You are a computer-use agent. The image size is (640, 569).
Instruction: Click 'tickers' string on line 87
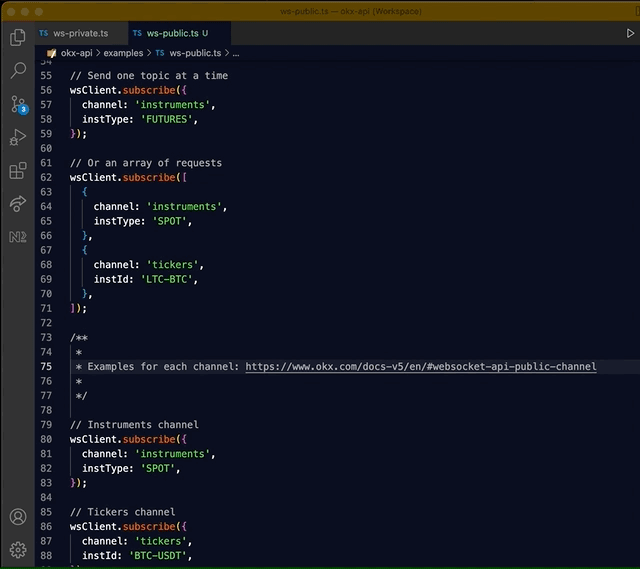[160, 541]
